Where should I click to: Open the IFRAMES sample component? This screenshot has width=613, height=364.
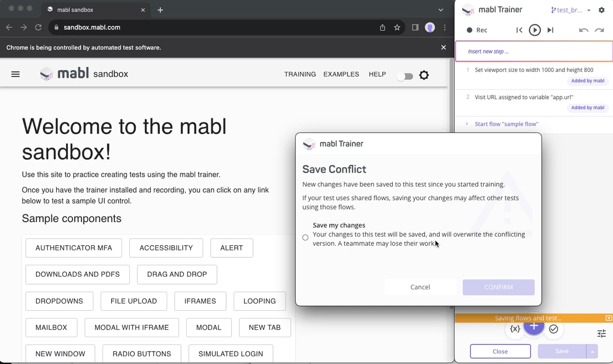[200, 301]
